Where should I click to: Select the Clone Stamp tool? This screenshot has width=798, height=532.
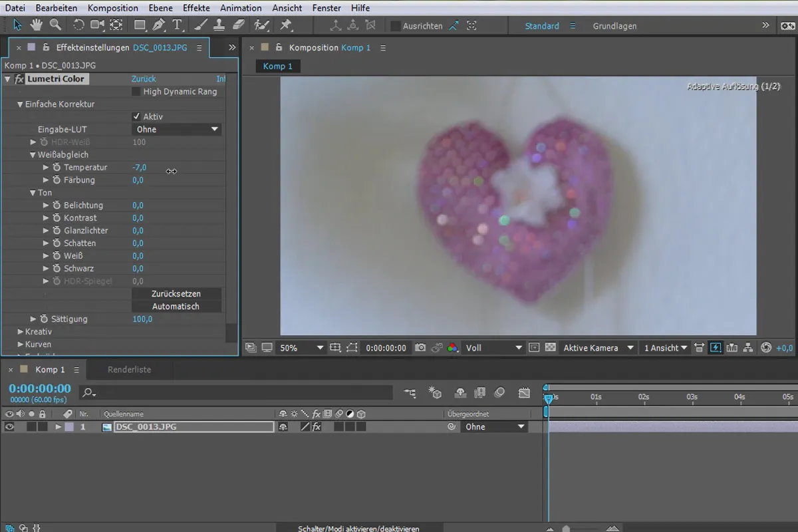coord(220,25)
